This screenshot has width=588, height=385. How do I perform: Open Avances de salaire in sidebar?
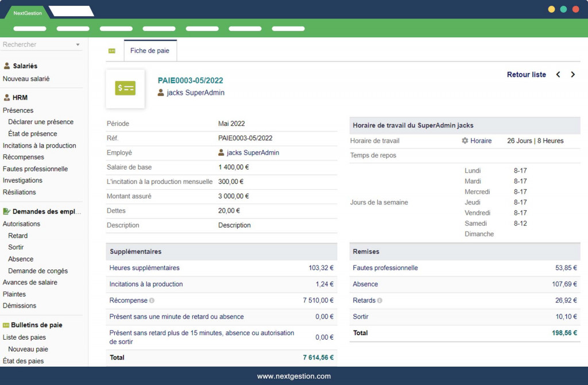[x=30, y=282]
